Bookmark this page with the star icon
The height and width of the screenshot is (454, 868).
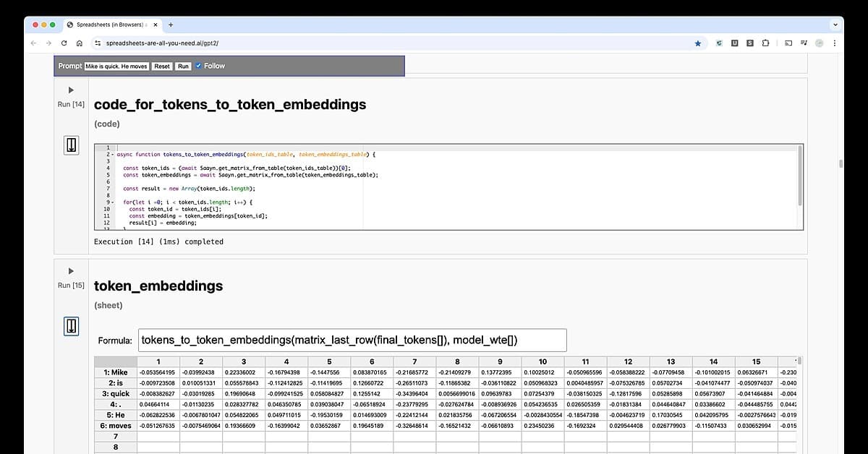click(698, 43)
